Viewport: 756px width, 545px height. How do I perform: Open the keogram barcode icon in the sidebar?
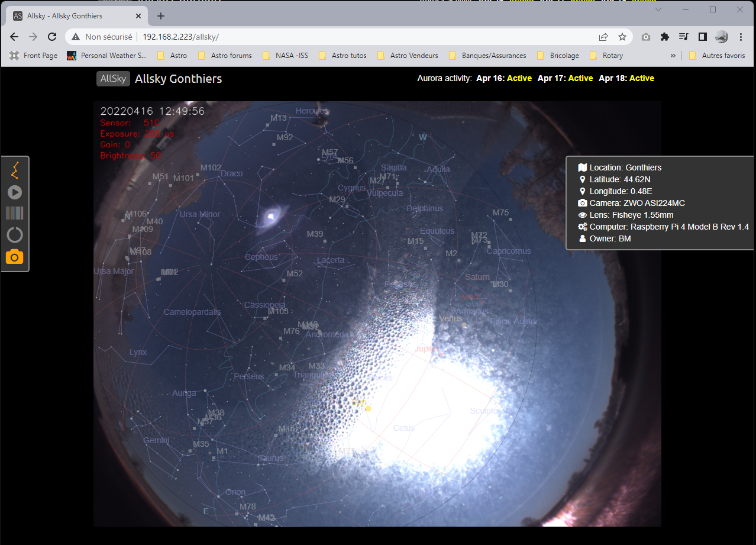pos(15,214)
